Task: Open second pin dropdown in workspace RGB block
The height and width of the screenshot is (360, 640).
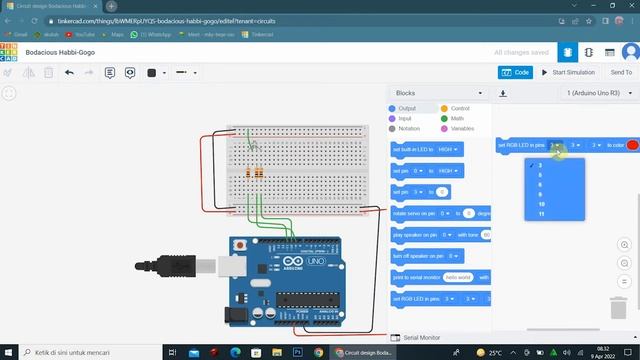Action: point(576,145)
